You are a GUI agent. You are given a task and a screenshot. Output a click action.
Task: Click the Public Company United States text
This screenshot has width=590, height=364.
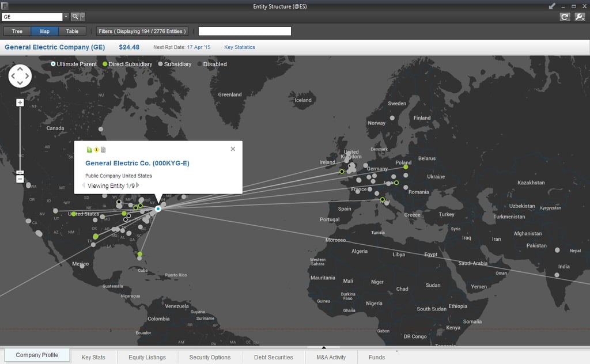click(119, 176)
